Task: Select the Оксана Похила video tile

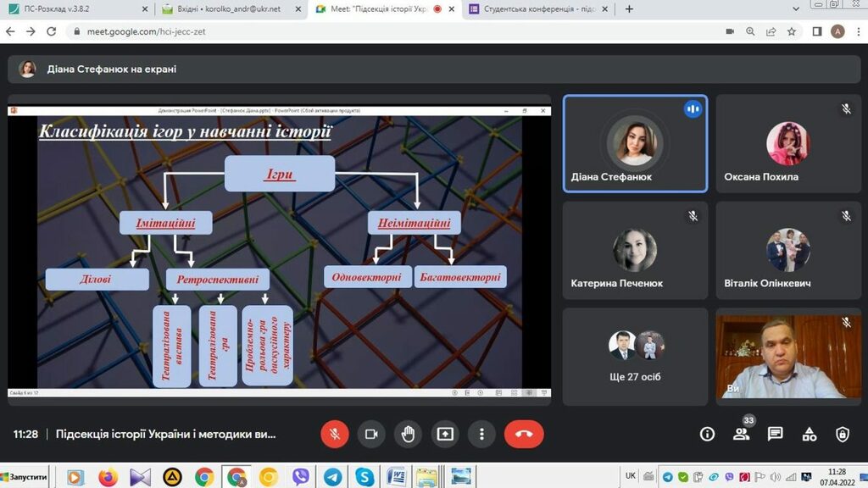Action: coord(787,144)
